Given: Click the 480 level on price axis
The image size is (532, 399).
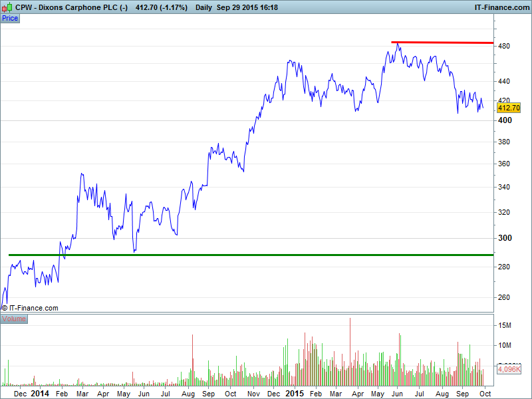Looking at the screenshot, I should [504, 46].
